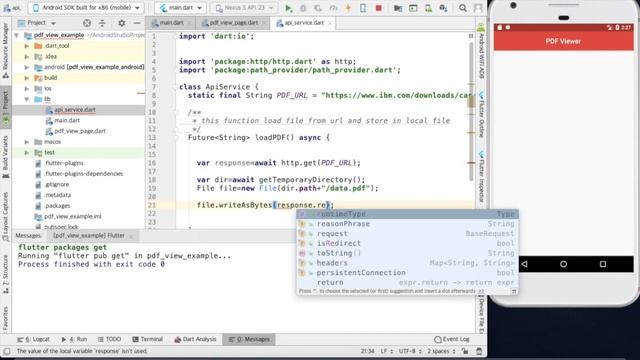The width and height of the screenshot is (640, 360).
Task: Hide the Project panel with minus icon
Action: (x=137, y=23)
